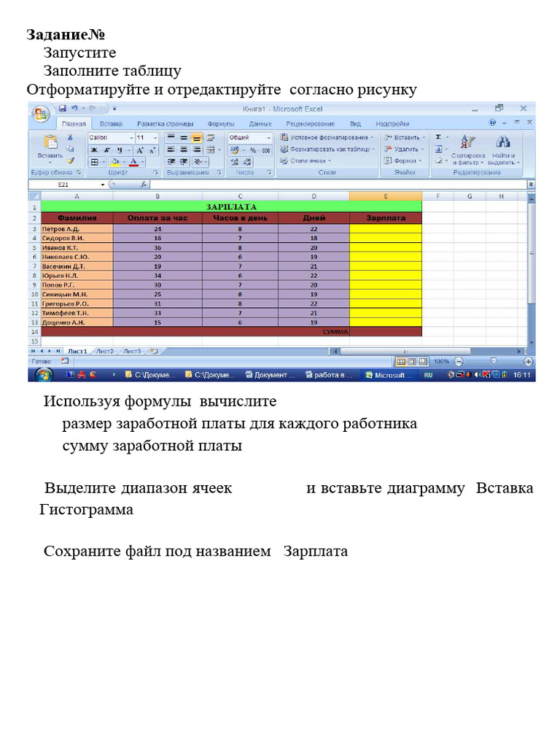Click the RU language indicator in taskbar
The image size is (560, 747).
pos(428,376)
